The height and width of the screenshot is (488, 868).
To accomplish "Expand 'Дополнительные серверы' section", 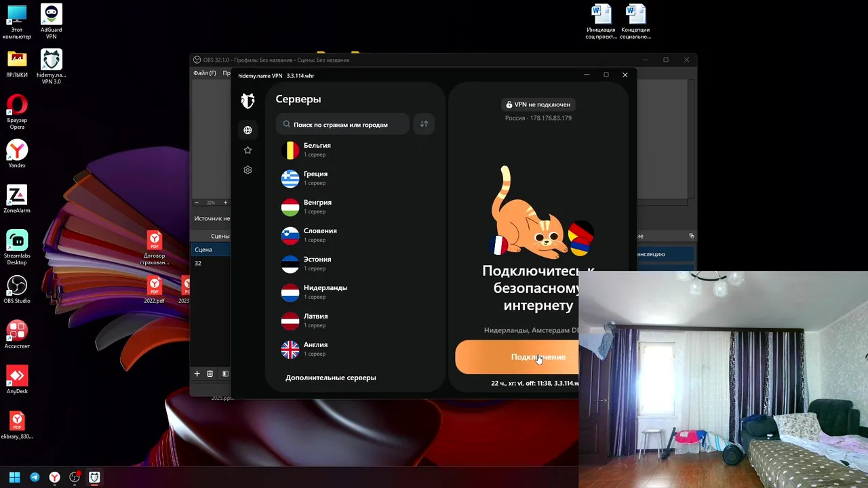I will (x=330, y=378).
